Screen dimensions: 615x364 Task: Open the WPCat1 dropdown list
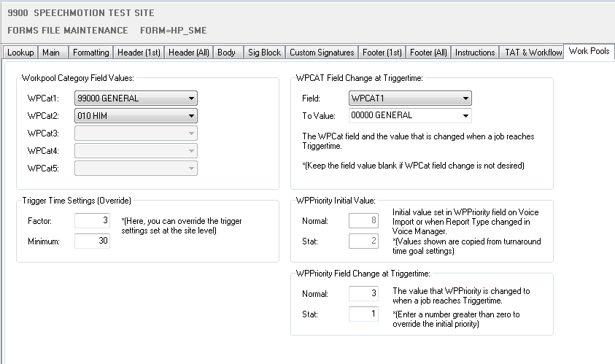tap(190, 98)
